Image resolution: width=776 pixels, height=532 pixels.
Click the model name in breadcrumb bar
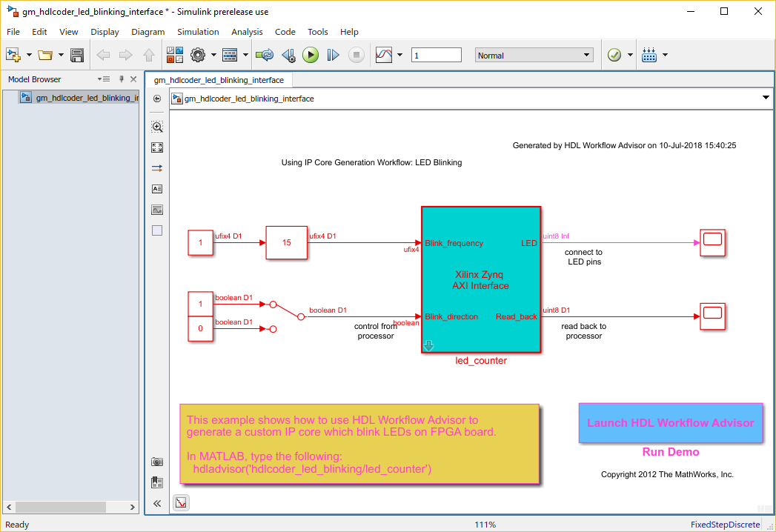[x=249, y=99]
